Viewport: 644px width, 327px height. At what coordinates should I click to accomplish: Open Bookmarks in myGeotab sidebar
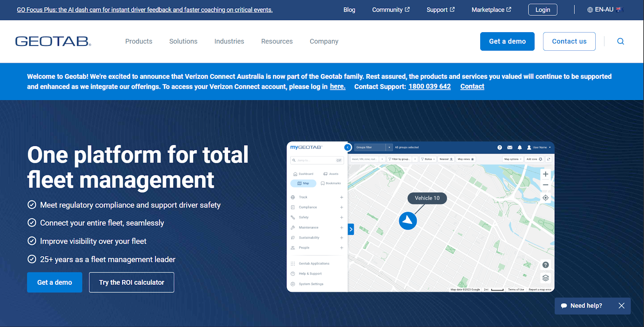[331, 183]
